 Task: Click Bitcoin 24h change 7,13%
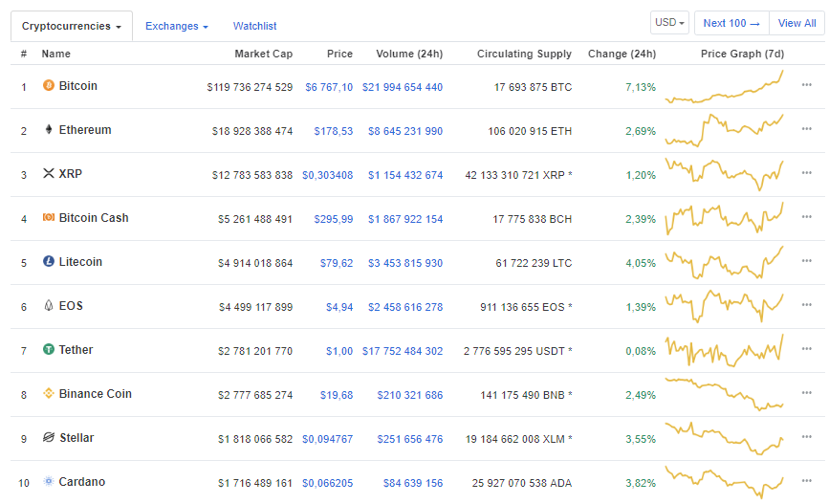pyautogui.click(x=641, y=87)
